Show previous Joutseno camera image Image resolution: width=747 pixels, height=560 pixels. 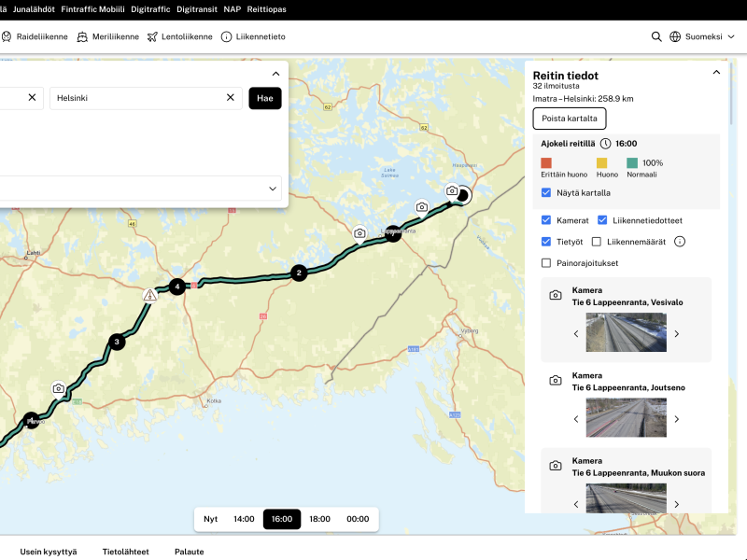coord(576,419)
